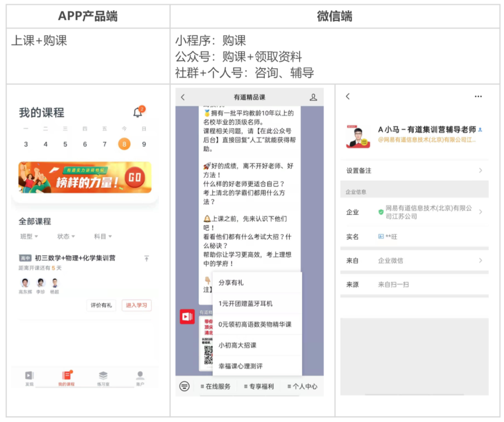The width and height of the screenshot is (504, 422).
Task: Tap the GO button on 榜样的力量 banner
Action: pyautogui.click(x=135, y=177)
